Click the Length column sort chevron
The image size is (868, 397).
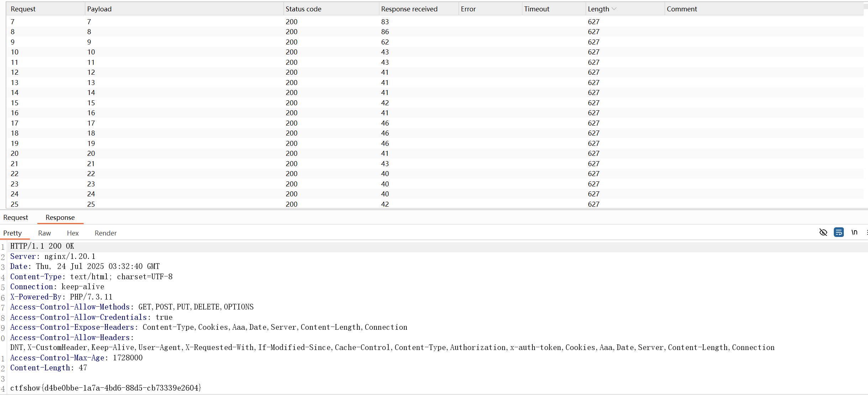click(614, 9)
